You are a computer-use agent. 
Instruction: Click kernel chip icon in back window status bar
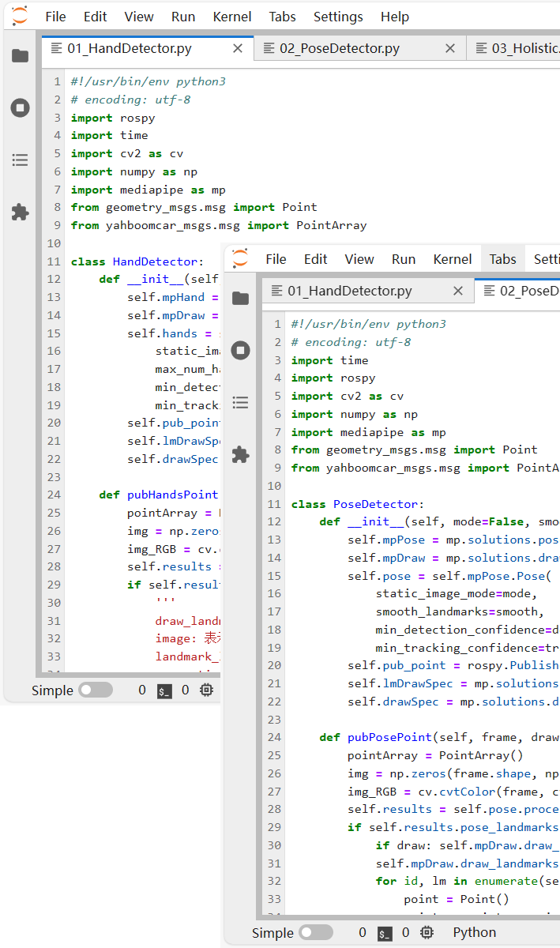(x=206, y=690)
